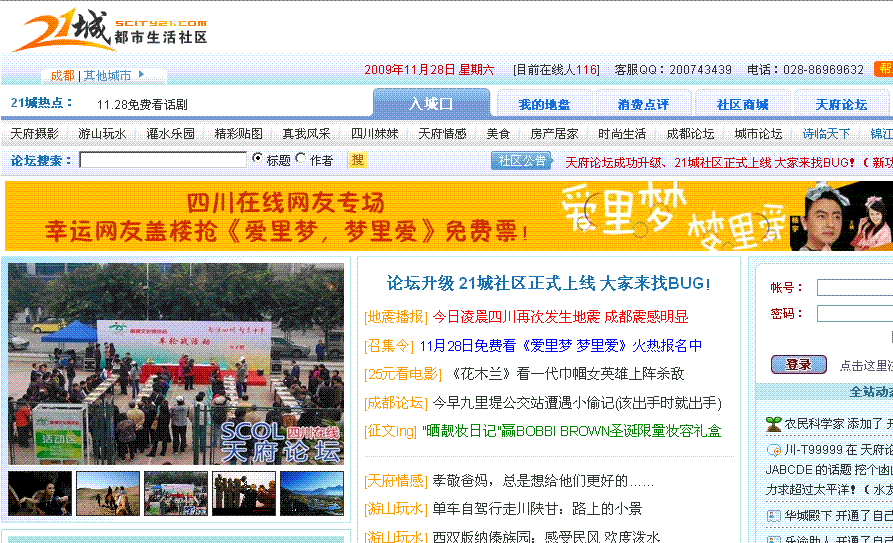Switch to the 消费点评 tab

coord(643,105)
